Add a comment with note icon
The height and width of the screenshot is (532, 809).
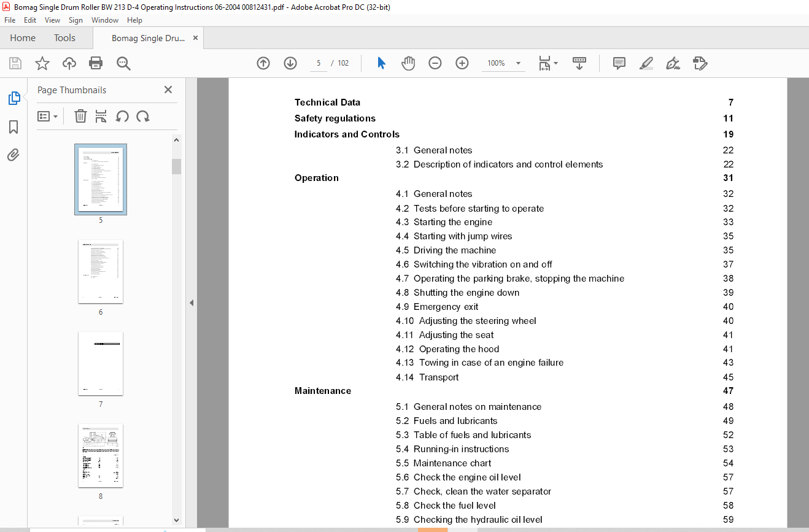tap(619, 63)
